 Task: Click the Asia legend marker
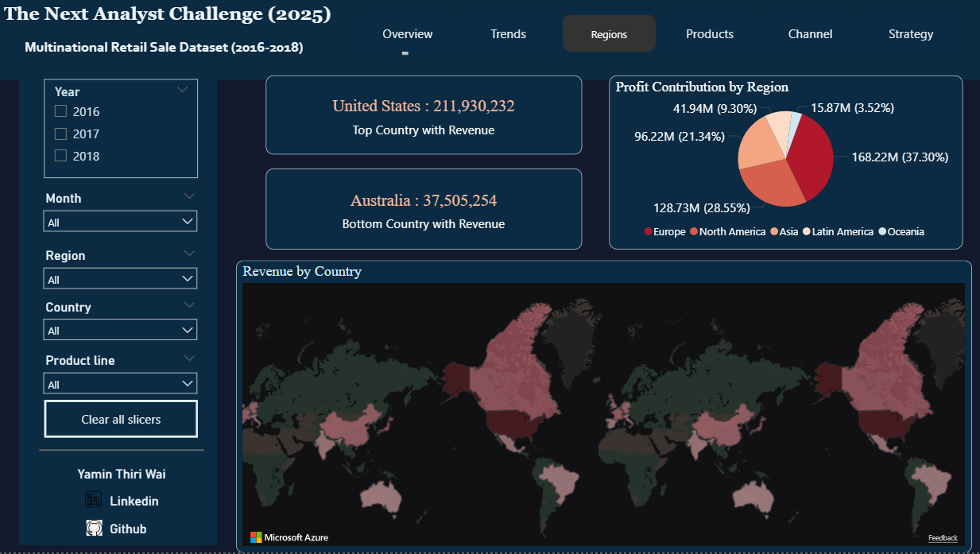[x=774, y=232]
